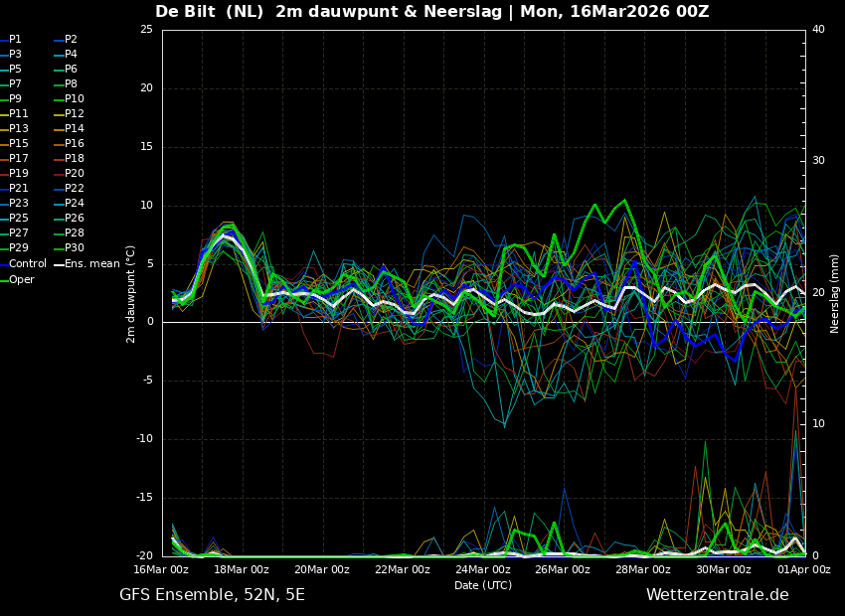Click the 2m dauwpunt (°C) axis label
The width and height of the screenshot is (845, 616).
pos(131,294)
